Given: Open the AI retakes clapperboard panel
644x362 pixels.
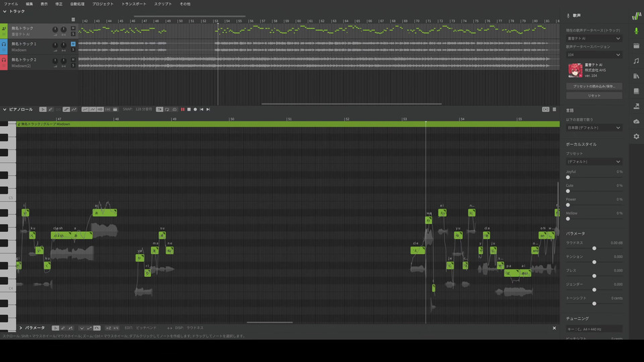Looking at the screenshot, I should click(x=636, y=46).
